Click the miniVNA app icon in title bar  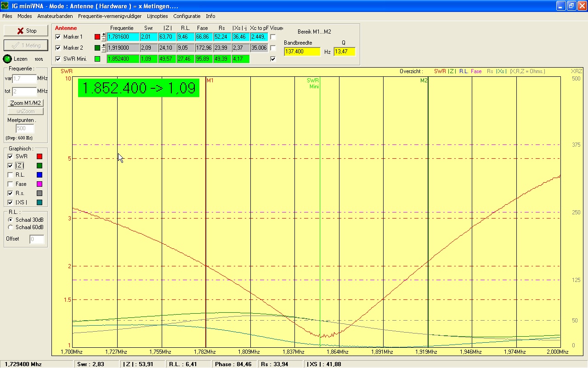(x=5, y=6)
